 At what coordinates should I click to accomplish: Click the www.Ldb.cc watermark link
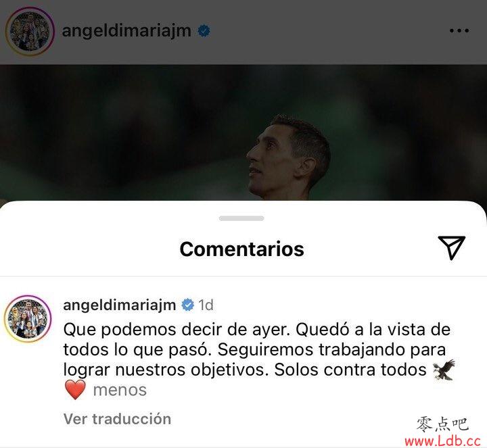[443, 441]
